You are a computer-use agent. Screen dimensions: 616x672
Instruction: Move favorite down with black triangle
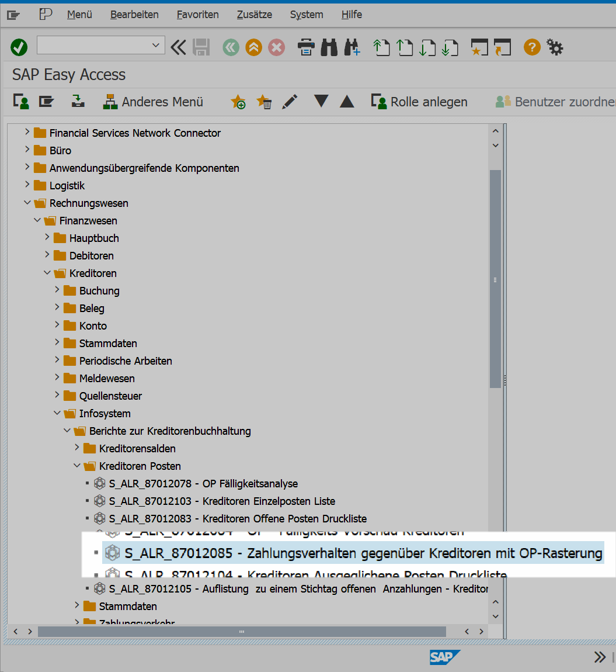pos(321,101)
